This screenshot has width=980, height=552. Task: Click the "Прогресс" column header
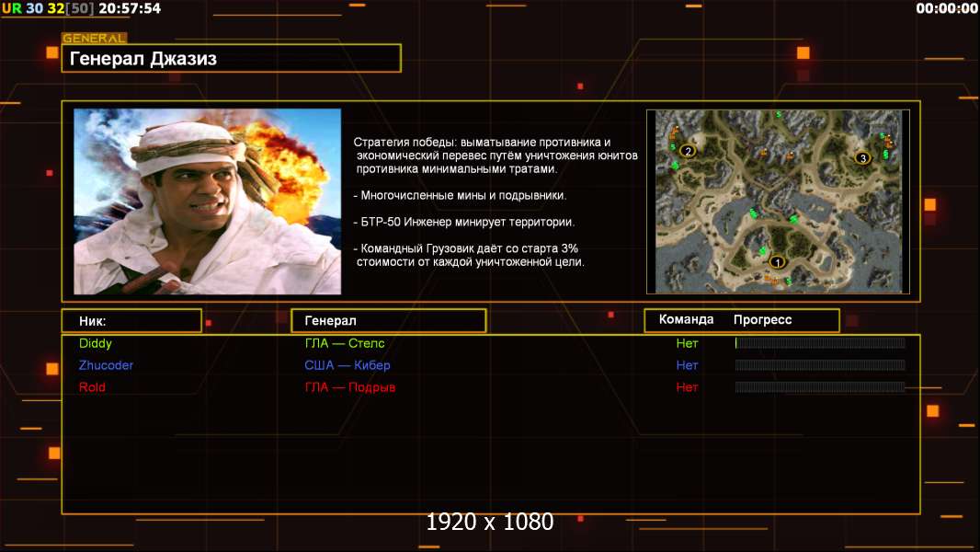coord(762,319)
